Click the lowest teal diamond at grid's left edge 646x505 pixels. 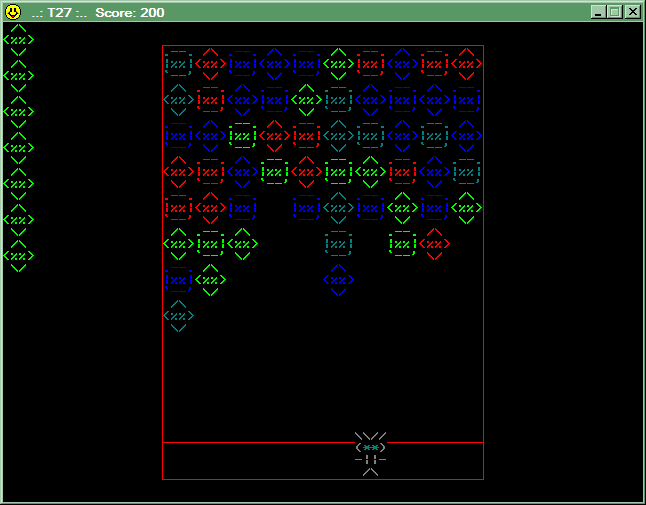[x=178, y=316]
